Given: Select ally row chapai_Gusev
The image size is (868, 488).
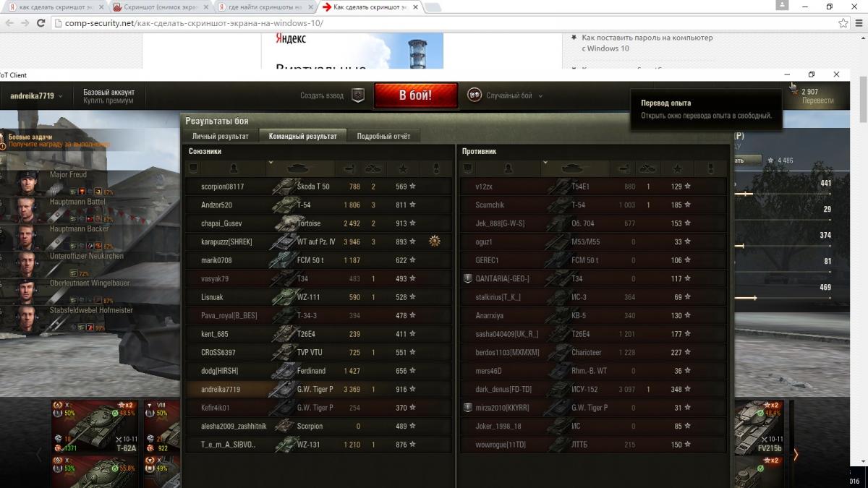Looking at the screenshot, I should pos(318,223).
